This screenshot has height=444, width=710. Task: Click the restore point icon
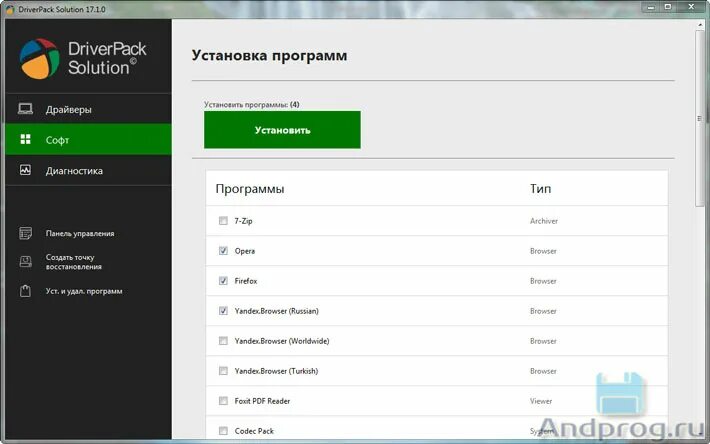25,262
